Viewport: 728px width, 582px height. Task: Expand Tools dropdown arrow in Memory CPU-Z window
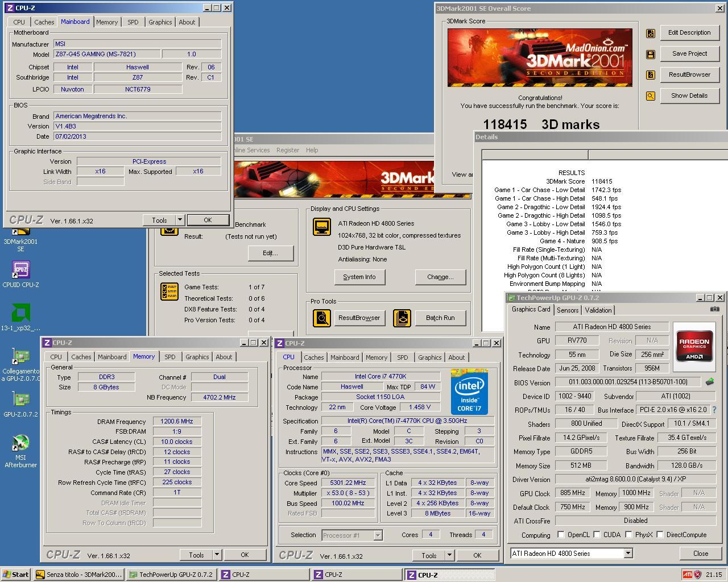pos(217,555)
